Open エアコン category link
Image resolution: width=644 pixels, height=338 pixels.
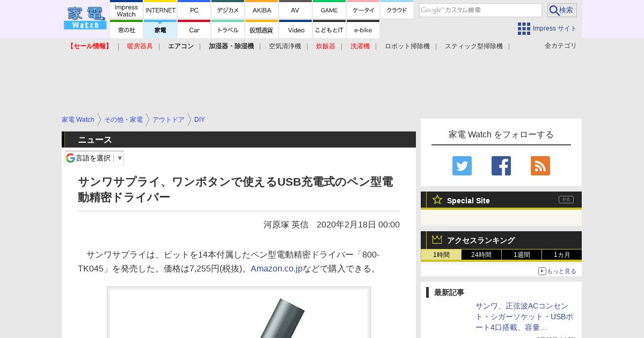[181, 46]
